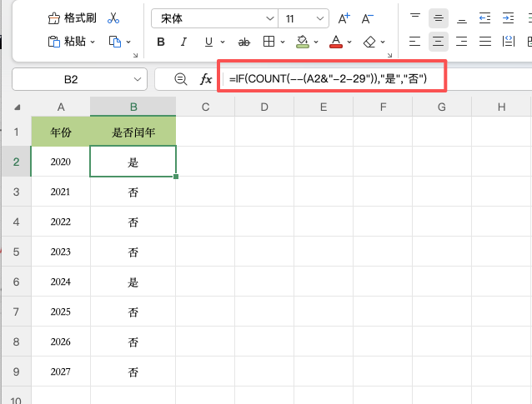
Task: Select column A header
Action: 61,107
